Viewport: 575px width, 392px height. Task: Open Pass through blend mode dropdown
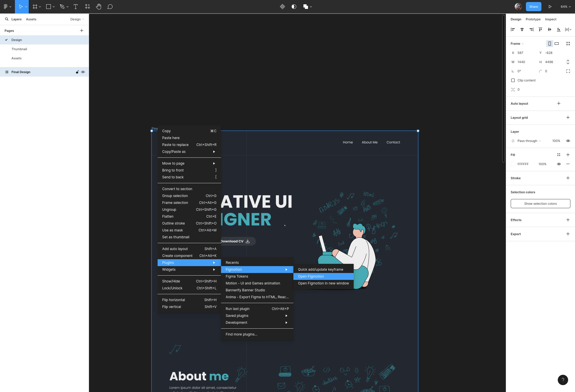(x=529, y=141)
